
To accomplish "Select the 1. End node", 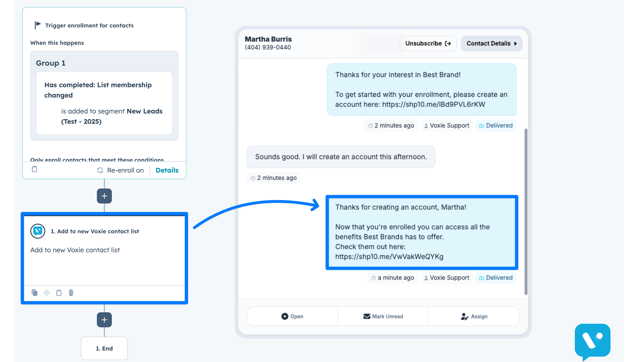I will coord(104,348).
